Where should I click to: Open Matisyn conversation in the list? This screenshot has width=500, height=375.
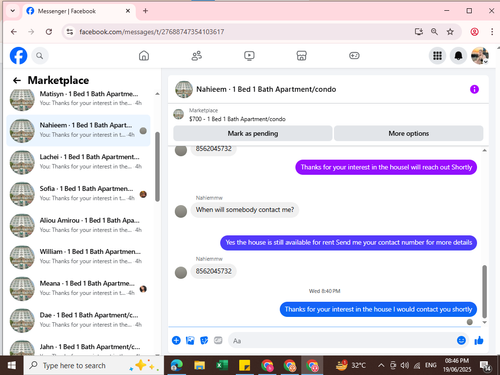point(78,99)
